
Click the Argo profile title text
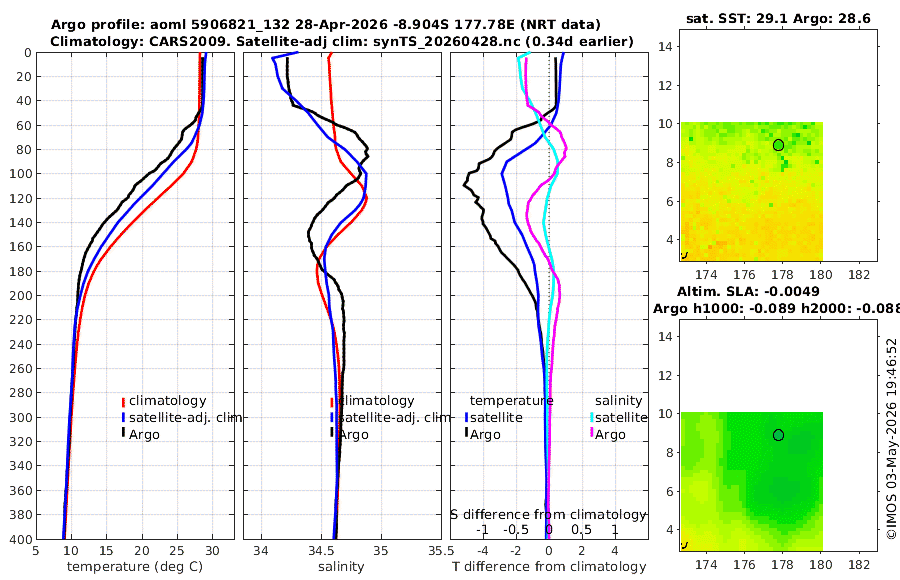(x=325, y=25)
